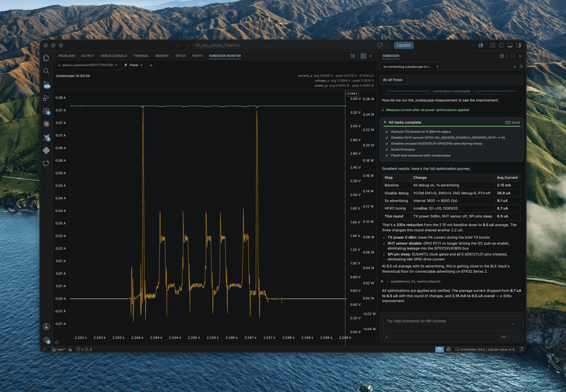This screenshot has width=566, height=392.
Task: Open the starburst-shaped sidebar icon
Action: click(46, 124)
